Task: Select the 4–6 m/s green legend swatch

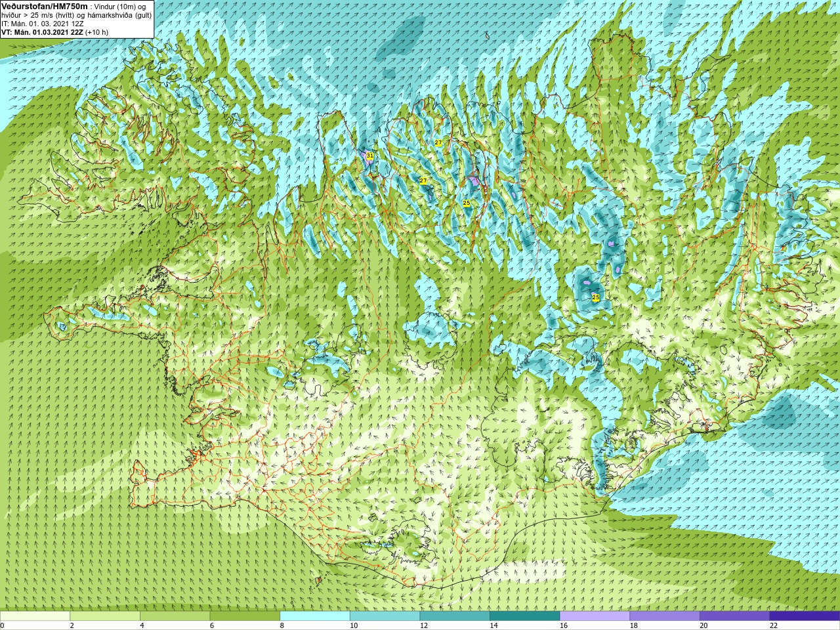Action: tap(175, 616)
